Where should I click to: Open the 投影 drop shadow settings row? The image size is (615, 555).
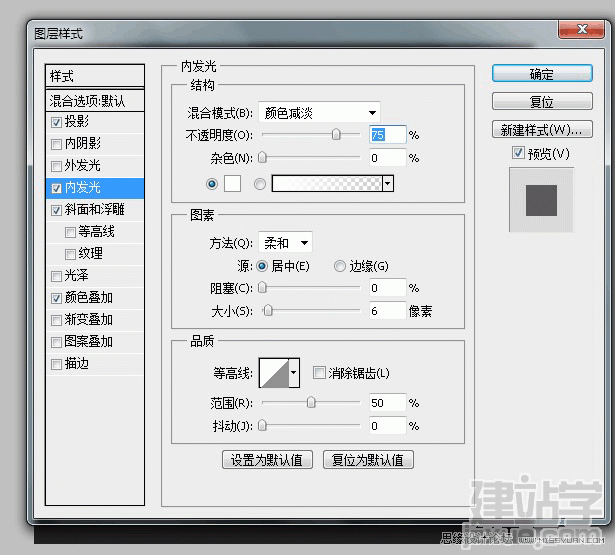coord(95,122)
